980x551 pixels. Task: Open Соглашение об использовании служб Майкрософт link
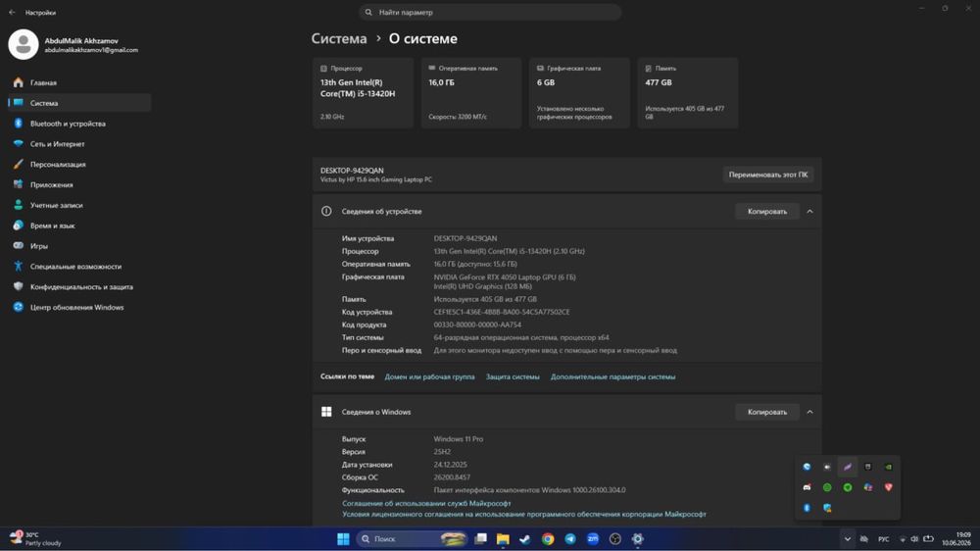click(x=426, y=503)
